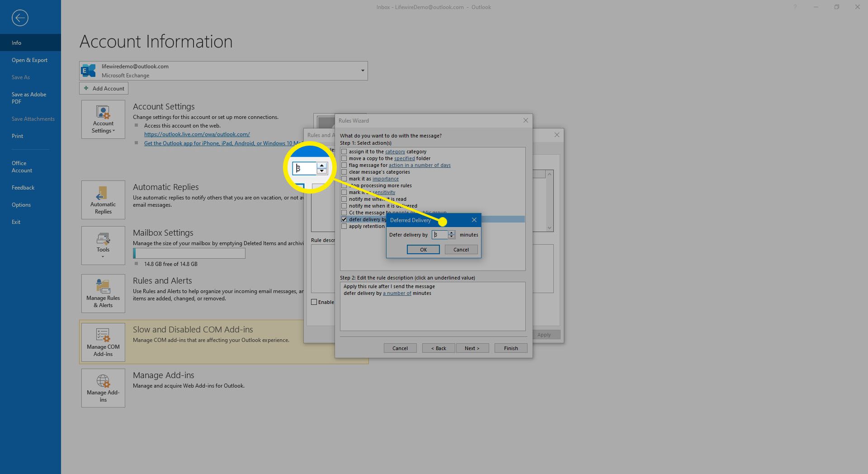
Task: Select Open & Export menu item
Action: point(30,60)
